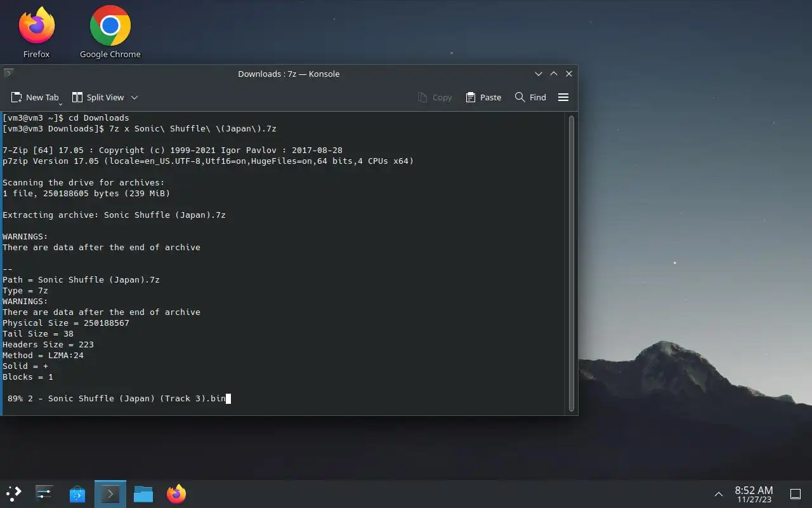Click the '7z x Sonic\ Shuffle' command line

[140, 129]
